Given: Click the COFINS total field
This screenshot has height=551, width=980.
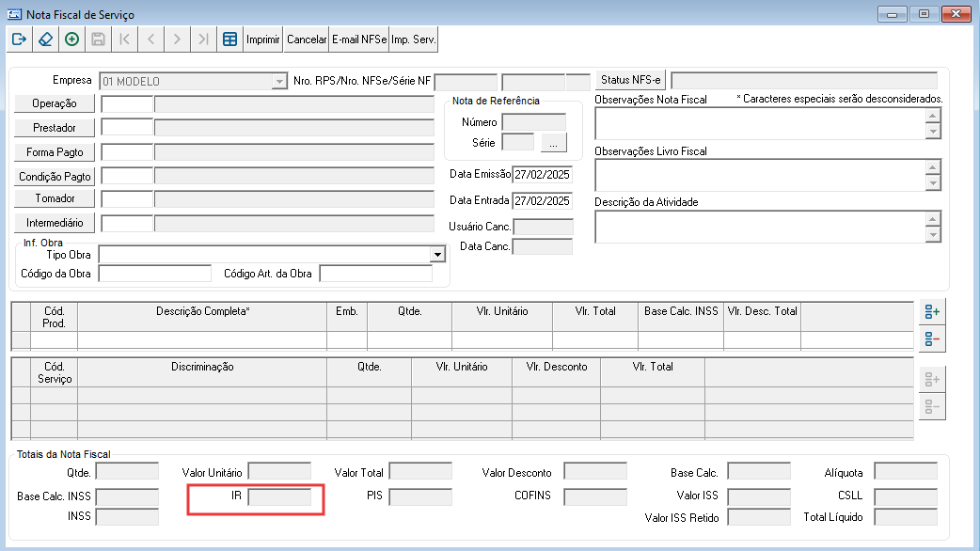Looking at the screenshot, I should pyautogui.click(x=595, y=497).
